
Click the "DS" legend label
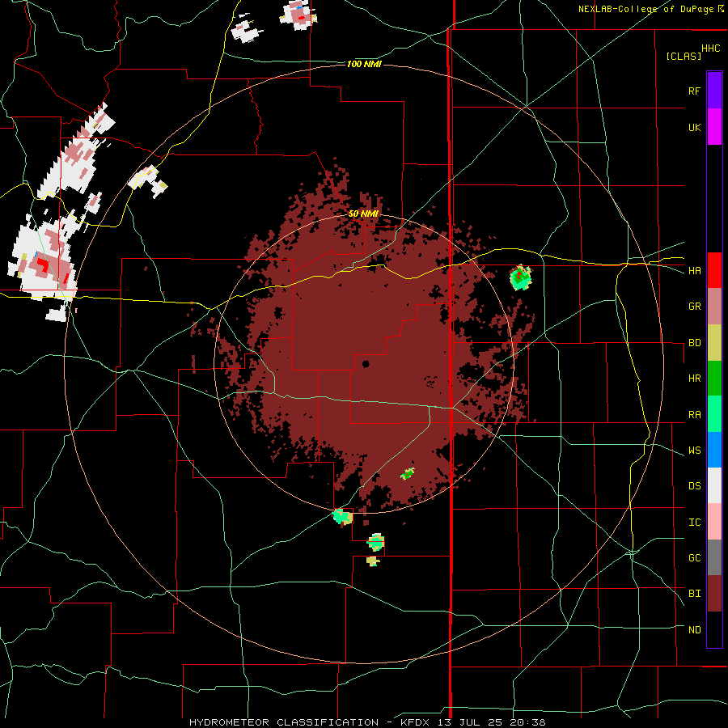tap(694, 486)
